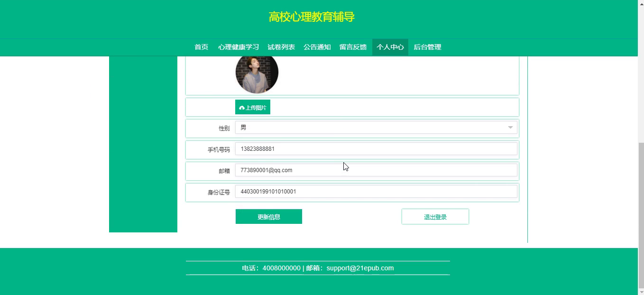Image resolution: width=644 pixels, height=295 pixels.
Task: Select the 个人中心 tab
Action: [x=390, y=47]
